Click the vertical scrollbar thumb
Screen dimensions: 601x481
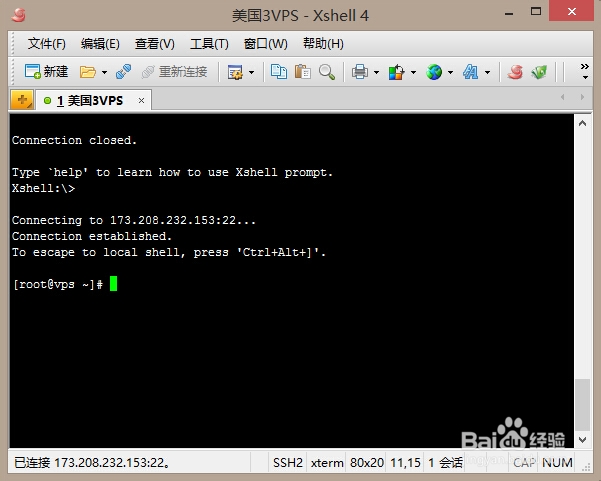coord(583,405)
